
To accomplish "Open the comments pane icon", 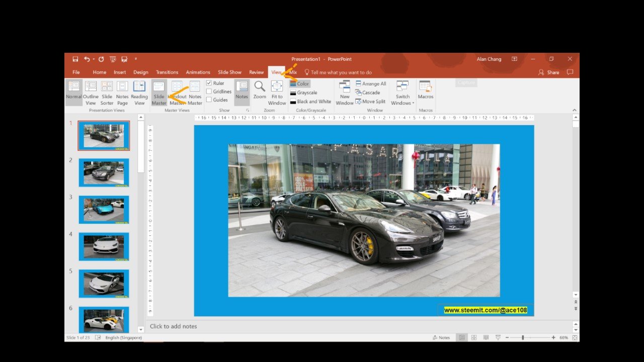I will [x=570, y=72].
